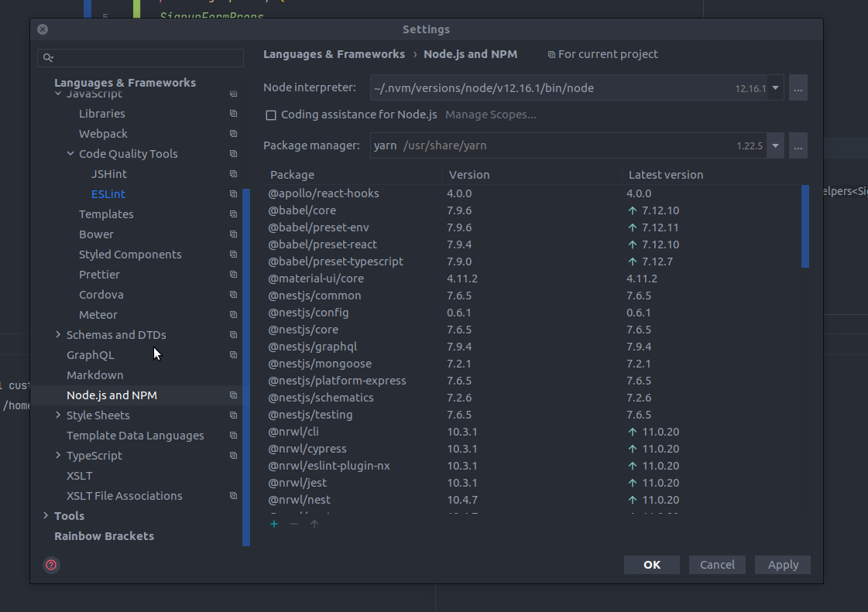Screen dimensions: 868x612
Task: Select the @nestjs/graphql package row
Action: click(x=532, y=347)
